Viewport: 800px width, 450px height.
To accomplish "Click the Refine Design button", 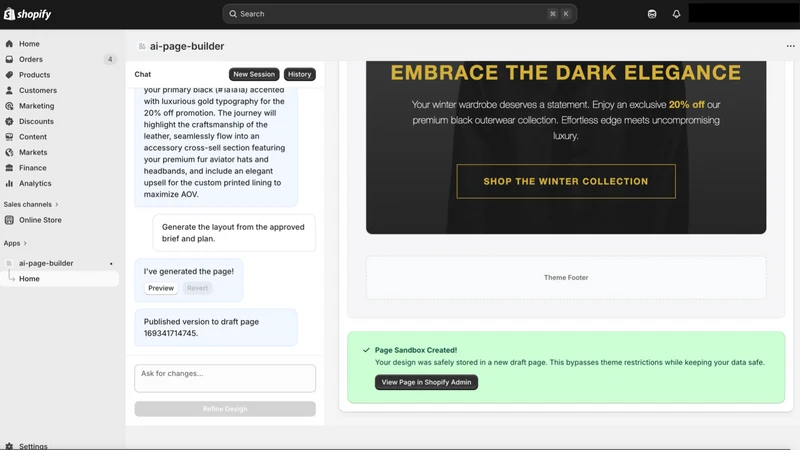I will tap(224, 409).
